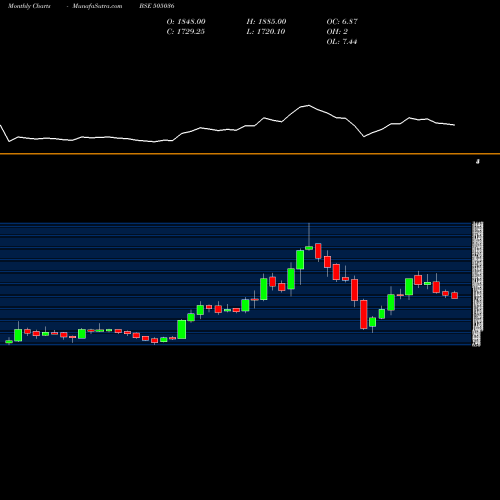500x500 pixels.
Task: Click the 'OH: 2' value
Action: point(337,32)
